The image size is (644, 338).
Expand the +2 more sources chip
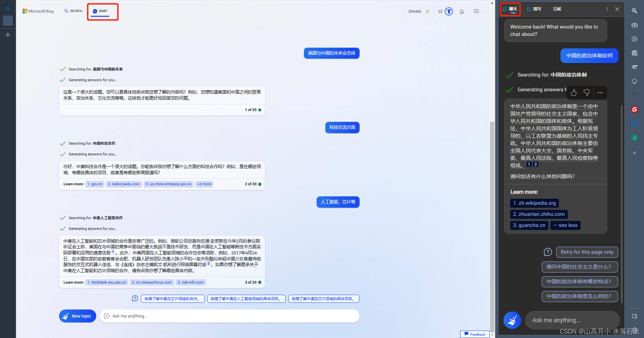pos(204,184)
